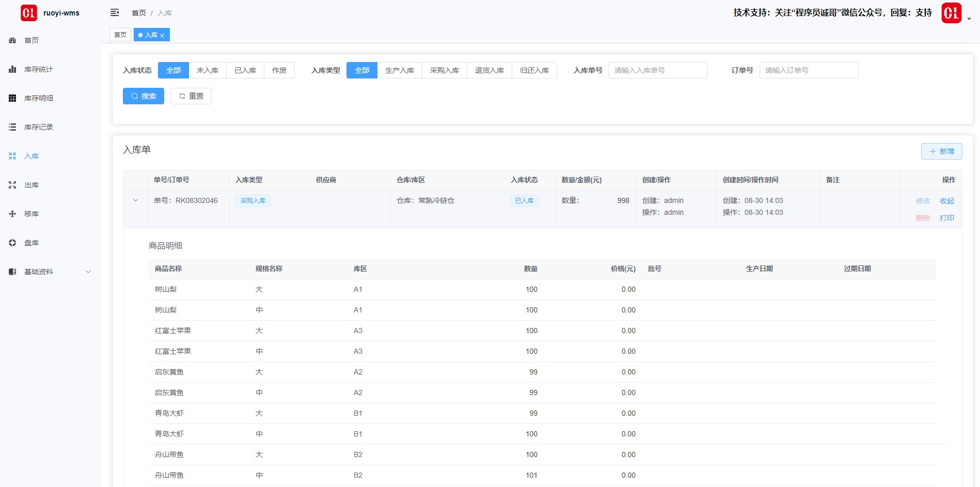Viewport: 980px width, 487px height.
Task: Collapse row RK08302046 using its chevron
Action: 135,200
